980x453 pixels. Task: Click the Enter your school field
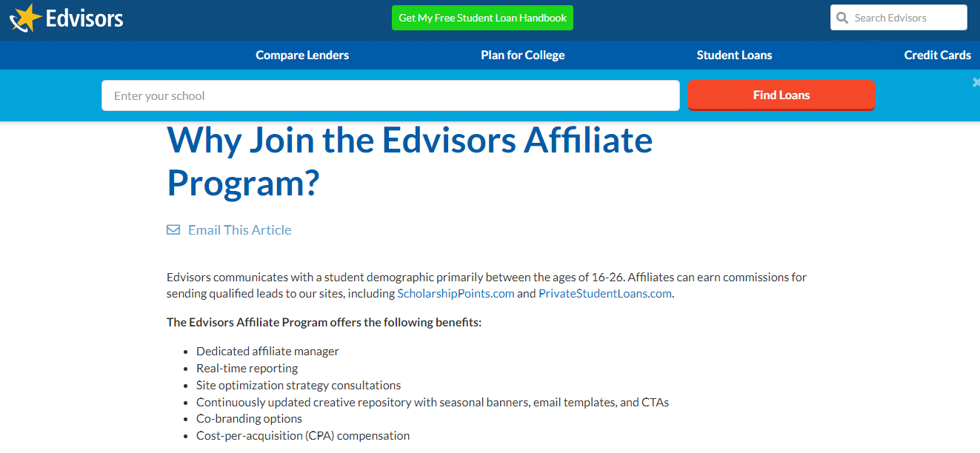(390, 95)
